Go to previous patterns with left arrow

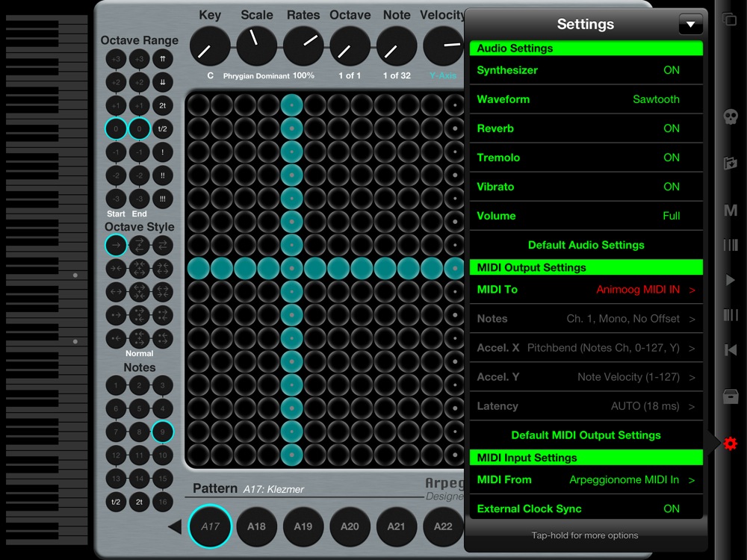pos(175,526)
